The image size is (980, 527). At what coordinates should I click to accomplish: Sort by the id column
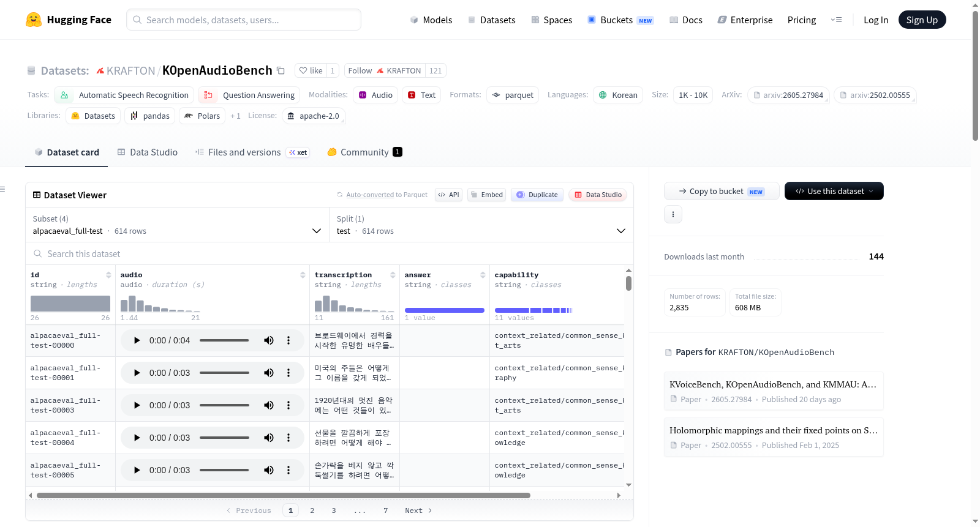(108, 275)
